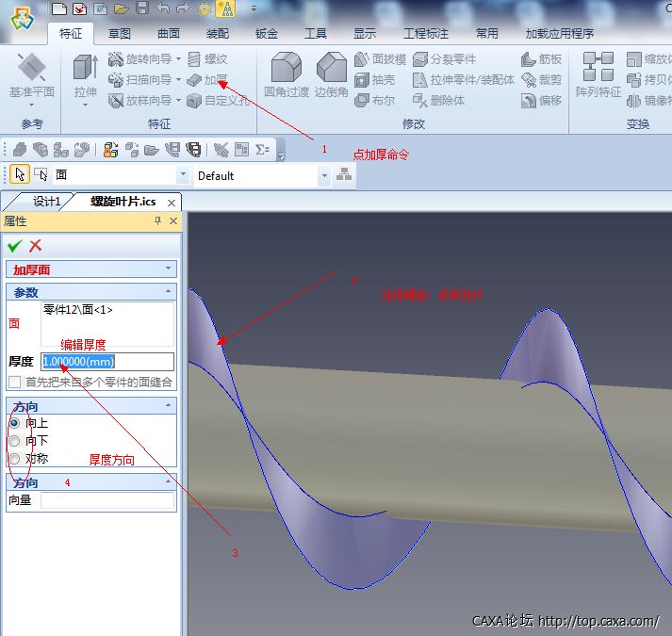
Task: Open the 面 selection filter dropdown
Action: pyautogui.click(x=183, y=175)
